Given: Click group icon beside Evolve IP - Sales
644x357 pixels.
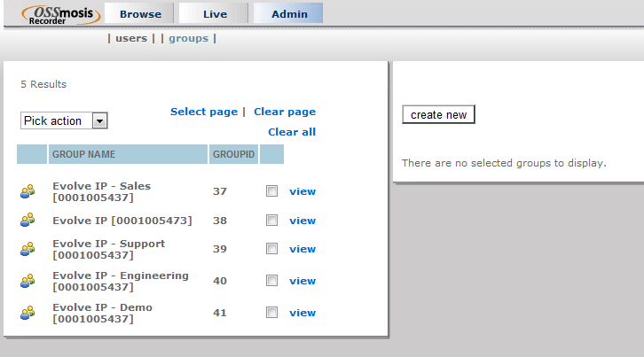Looking at the screenshot, I should 27,191.
